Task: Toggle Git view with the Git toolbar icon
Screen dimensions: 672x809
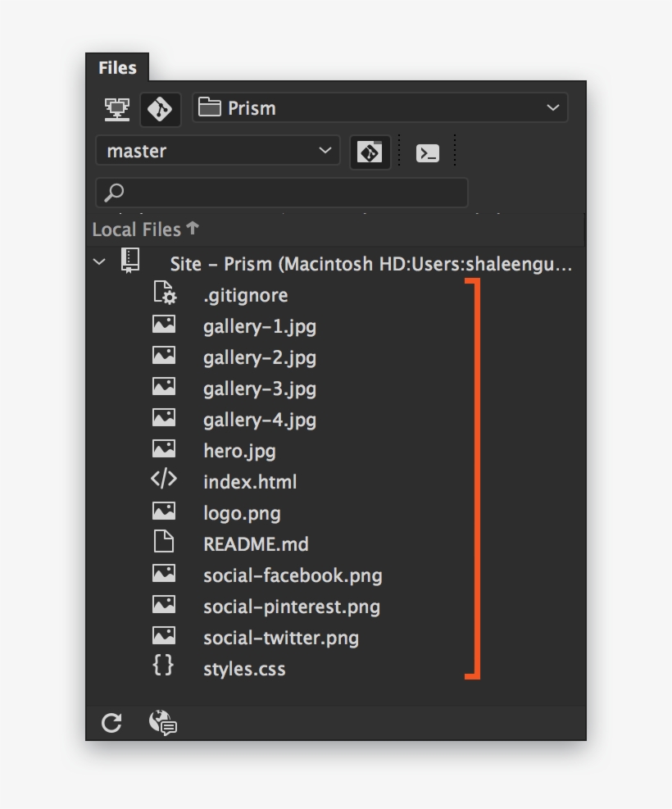Action: [160, 107]
